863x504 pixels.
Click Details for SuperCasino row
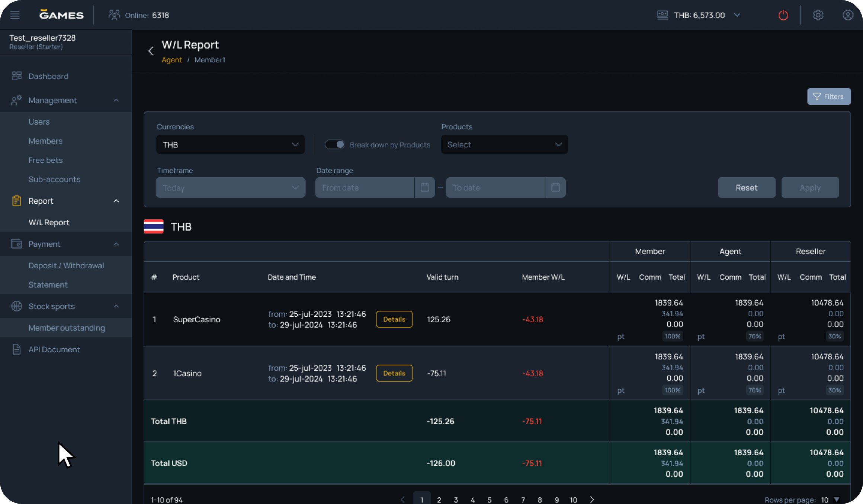[394, 319]
